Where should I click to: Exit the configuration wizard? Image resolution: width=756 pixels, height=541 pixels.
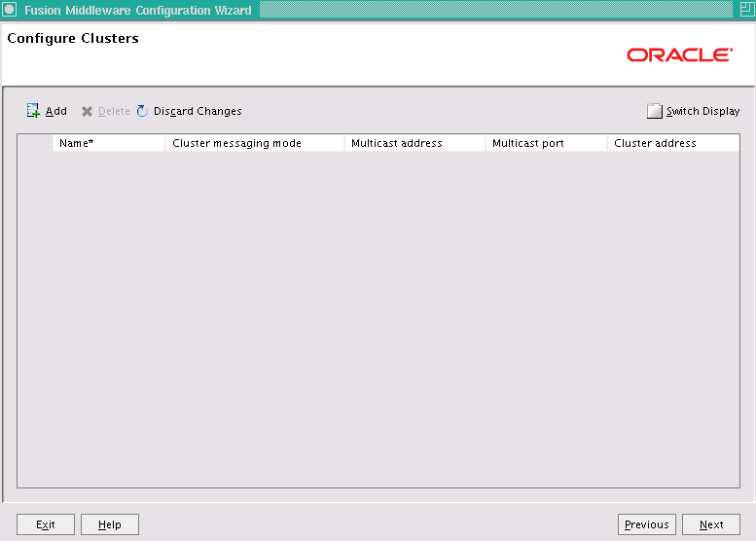click(46, 524)
